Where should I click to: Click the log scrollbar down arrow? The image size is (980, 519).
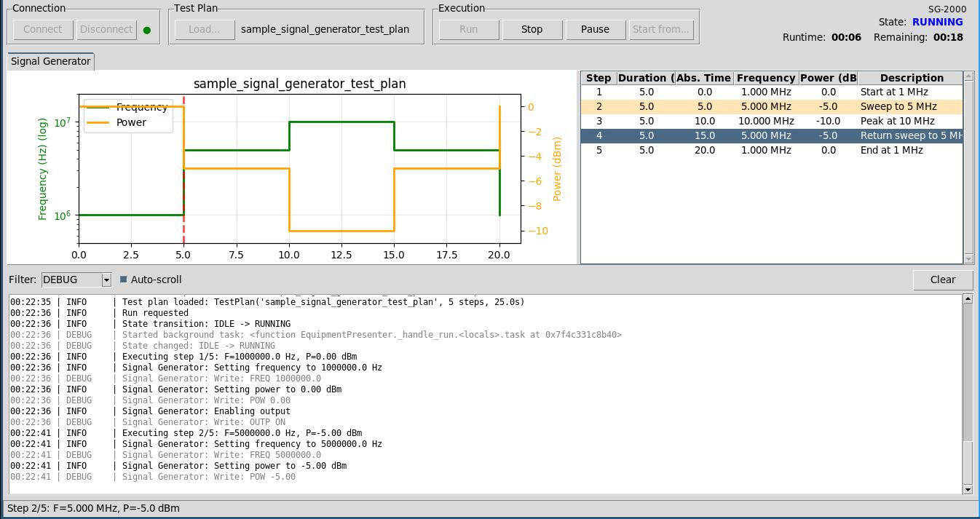click(968, 489)
